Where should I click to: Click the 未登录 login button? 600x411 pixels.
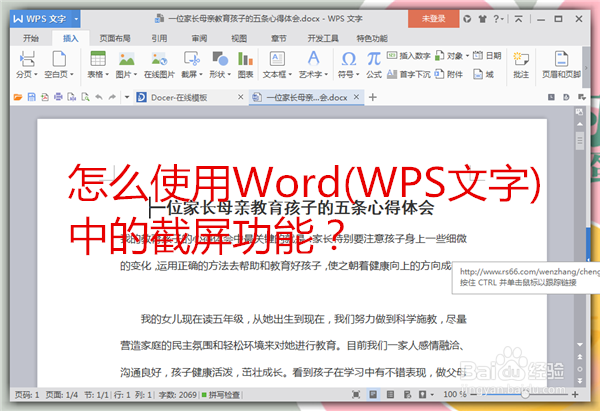tap(434, 18)
